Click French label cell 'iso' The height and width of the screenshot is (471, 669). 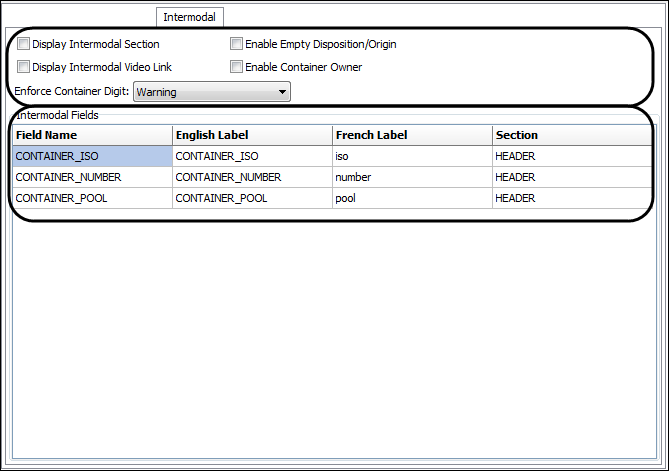pos(413,156)
